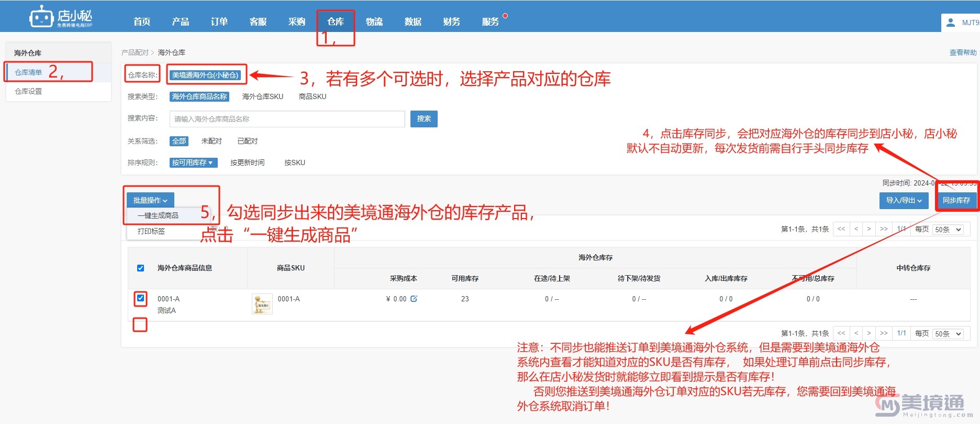Open the 批量操作 dropdown

click(x=150, y=200)
